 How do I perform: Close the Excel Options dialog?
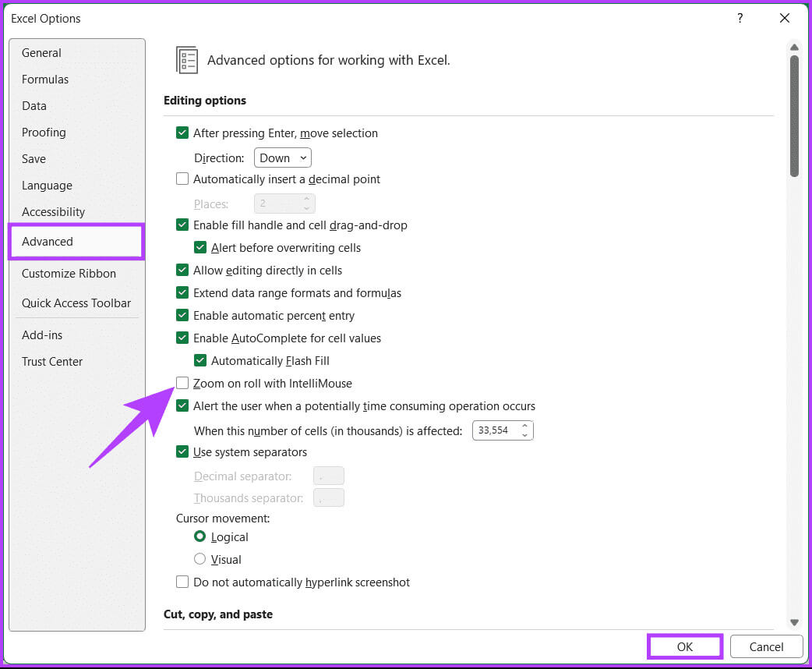tap(785, 18)
